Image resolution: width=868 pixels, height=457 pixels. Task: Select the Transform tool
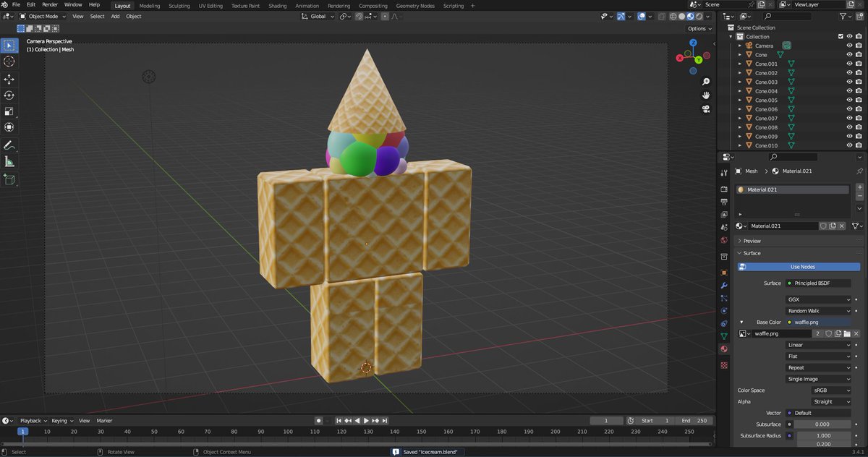click(9, 127)
